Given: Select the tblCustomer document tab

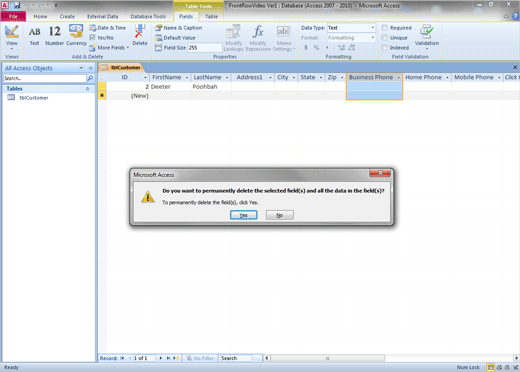Looking at the screenshot, I should pyautogui.click(x=121, y=68).
